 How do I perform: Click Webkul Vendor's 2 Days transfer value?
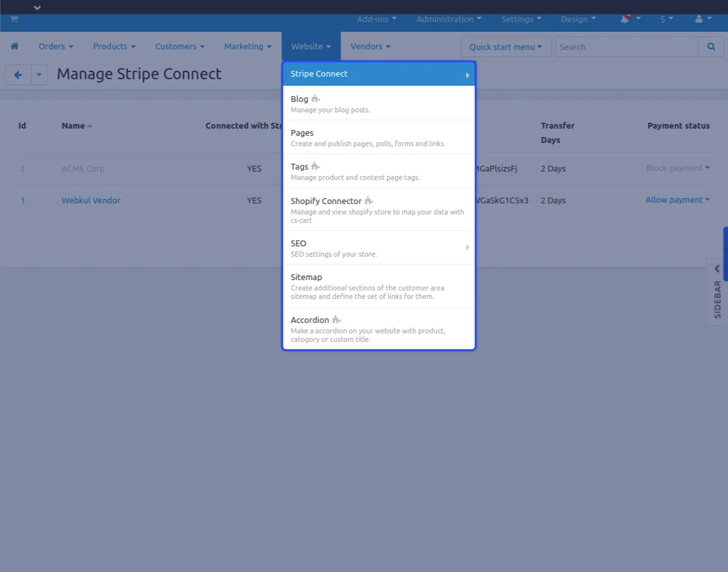pos(553,201)
